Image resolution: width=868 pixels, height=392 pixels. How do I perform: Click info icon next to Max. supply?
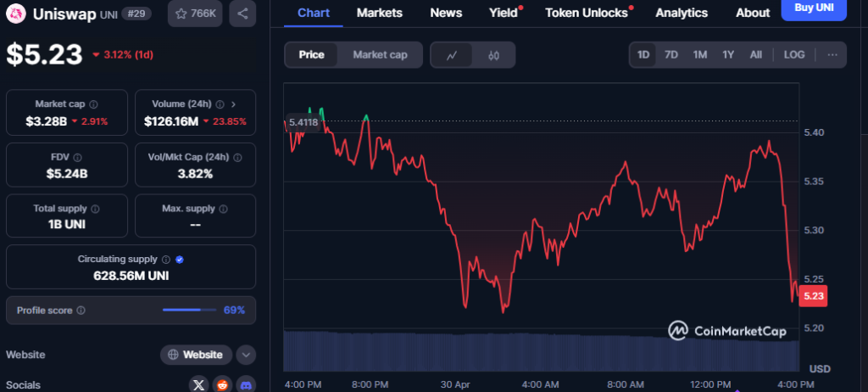pyautogui.click(x=223, y=209)
